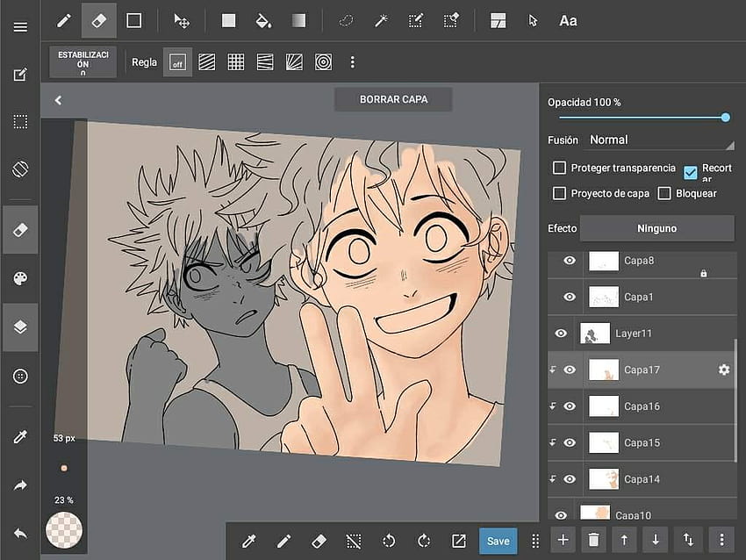Select the lasso selection tool

tap(346, 21)
